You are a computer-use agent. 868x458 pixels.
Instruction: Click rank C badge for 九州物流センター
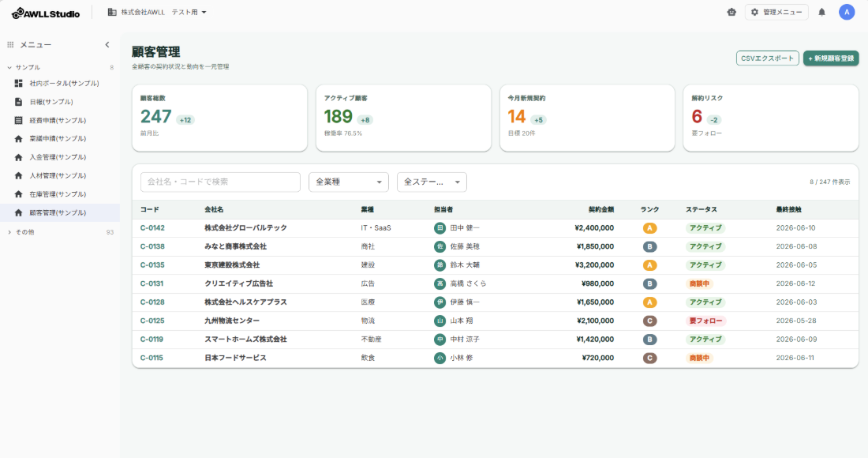[x=649, y=321]
